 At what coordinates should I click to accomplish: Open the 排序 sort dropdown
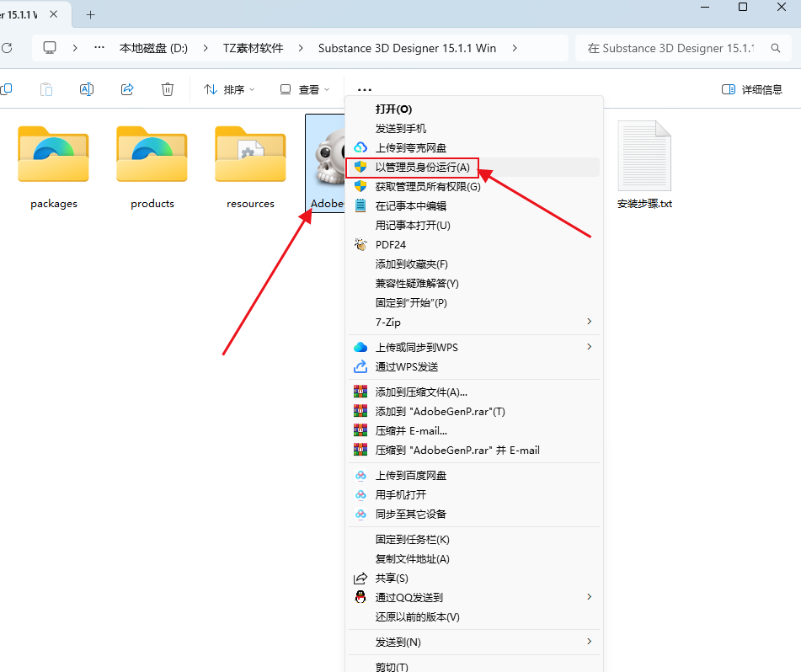229,89
